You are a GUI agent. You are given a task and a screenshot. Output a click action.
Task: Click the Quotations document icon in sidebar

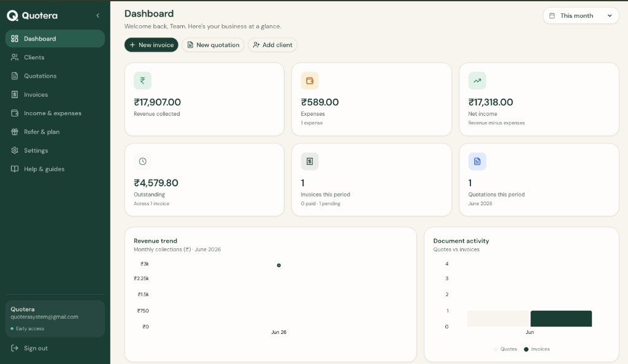[15, 76]
